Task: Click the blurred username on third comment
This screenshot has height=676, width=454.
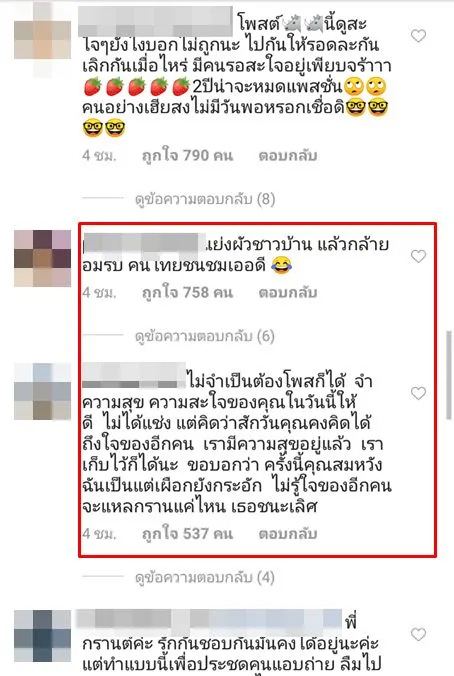Action: pyautogui.click(x=134, y=375)
